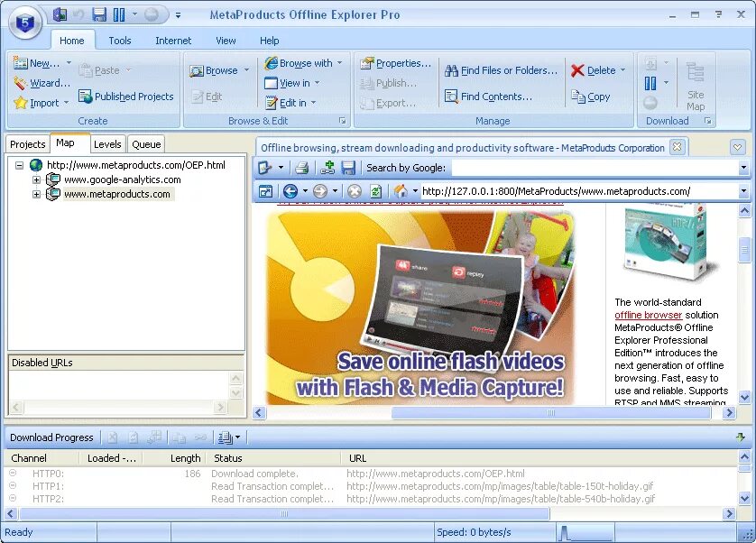Expand the www.google-analytics.com tree node
756x543 pixels.
[36, 179]
